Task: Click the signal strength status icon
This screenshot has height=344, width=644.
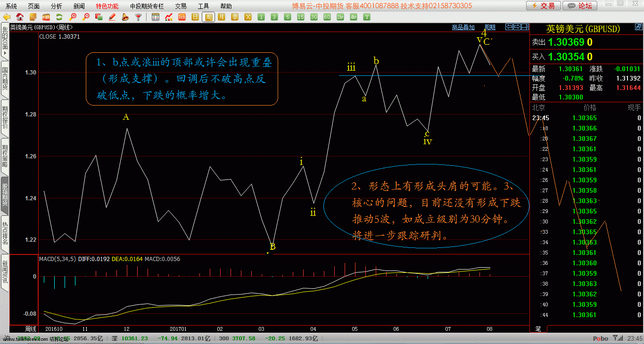Action: (618, 338)
